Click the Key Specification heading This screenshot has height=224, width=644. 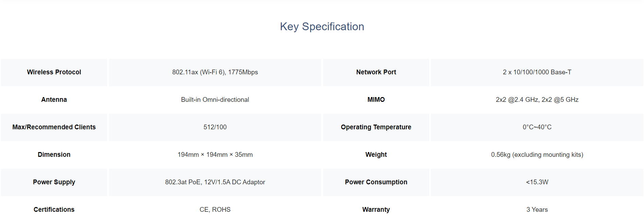point(322,26)
